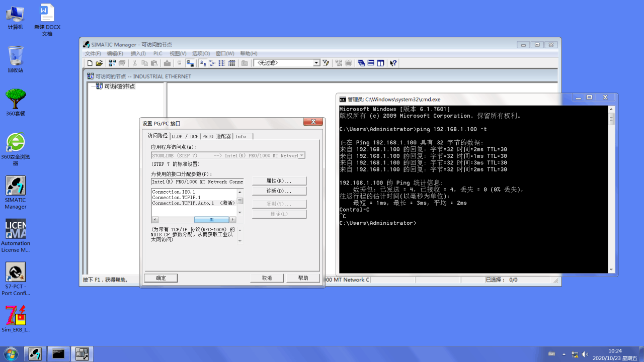This screenshot has height=362, width=644.
Task: Click the New project toolbar icon
Action: coord(90,63)
